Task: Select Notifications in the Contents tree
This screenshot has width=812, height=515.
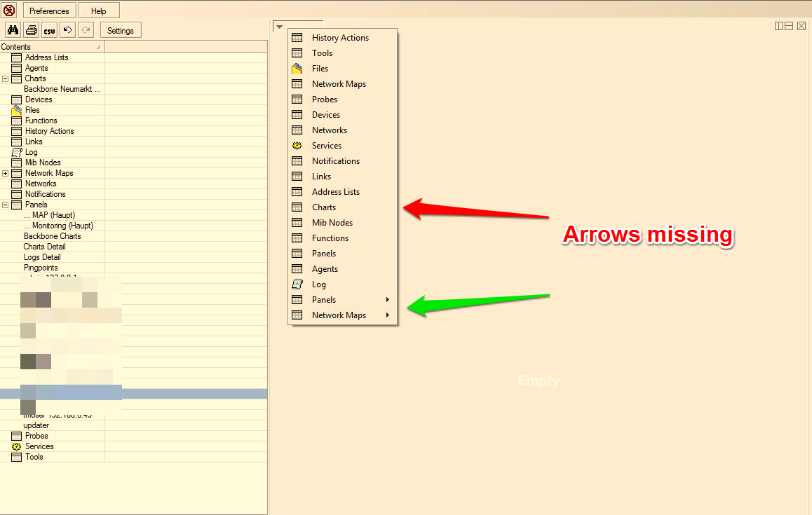Action: click(46, 194)
